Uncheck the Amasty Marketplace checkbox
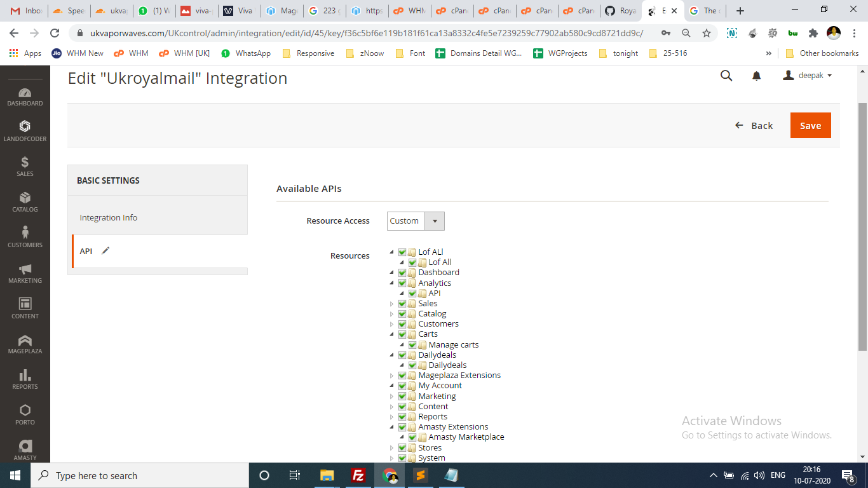This screenshot has height=488, width=868. [412, 437]
